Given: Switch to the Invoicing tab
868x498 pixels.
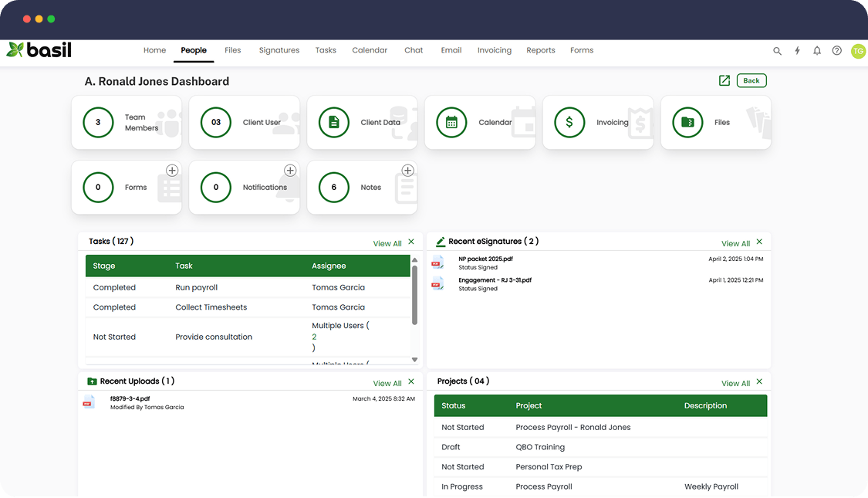Looking at the screenshot, I should [495, 50].
